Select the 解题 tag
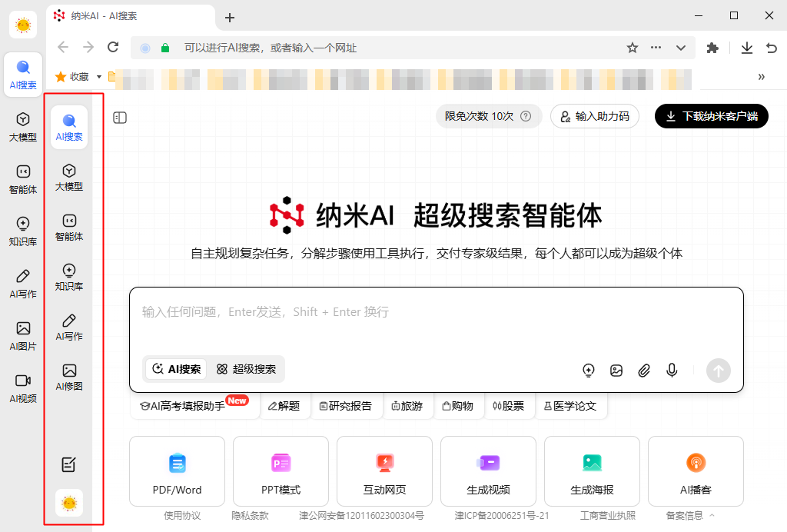Screen dimensions: 787x532 click(x=284, y=406)
